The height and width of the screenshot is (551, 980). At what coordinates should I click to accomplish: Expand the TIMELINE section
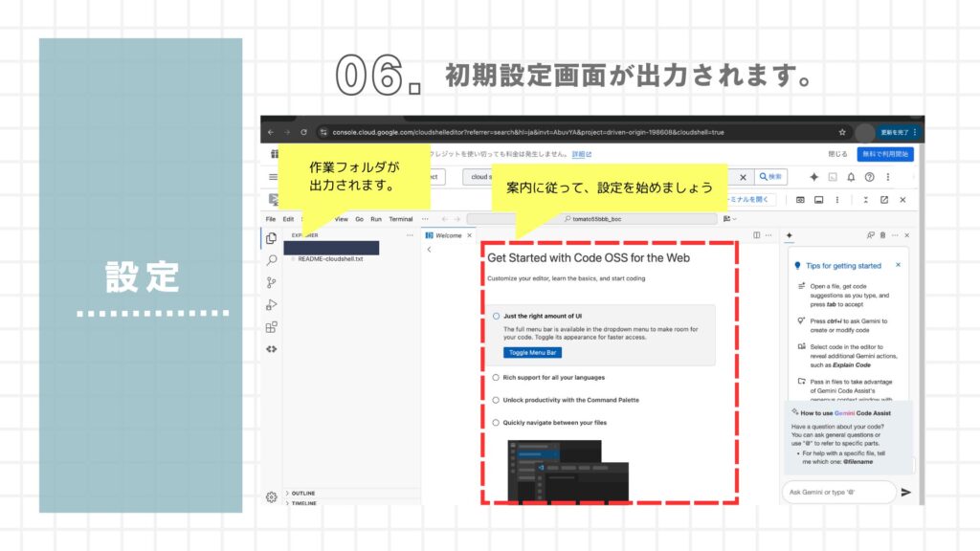point(301,502)
